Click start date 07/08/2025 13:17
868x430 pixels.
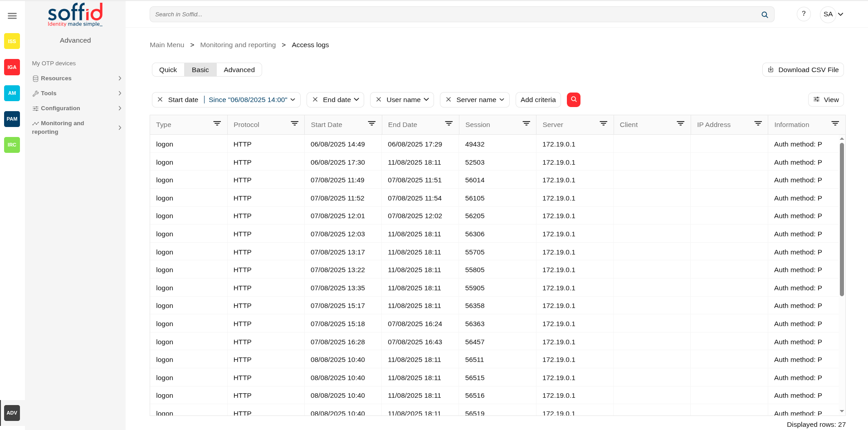tap(337, 252)
